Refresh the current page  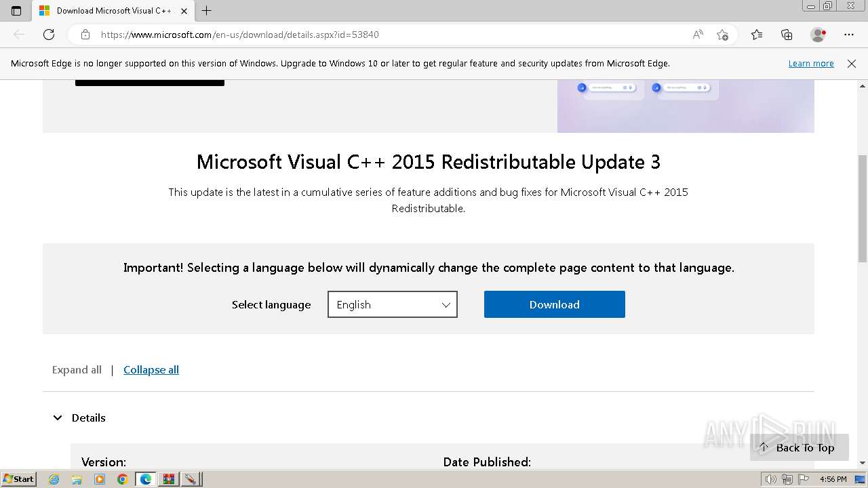pos(49,35)
